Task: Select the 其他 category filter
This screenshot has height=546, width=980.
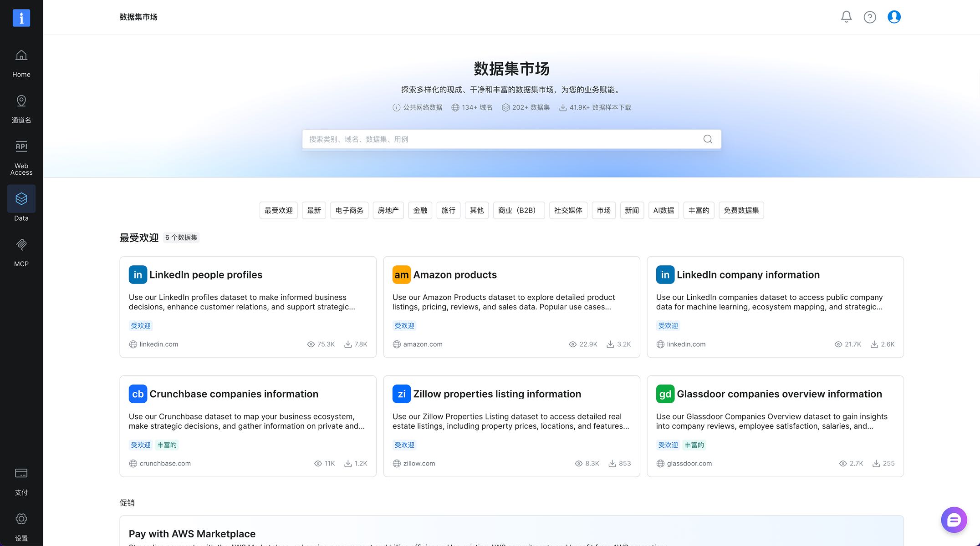Action: pyautogui.click(x=477, y=210)
